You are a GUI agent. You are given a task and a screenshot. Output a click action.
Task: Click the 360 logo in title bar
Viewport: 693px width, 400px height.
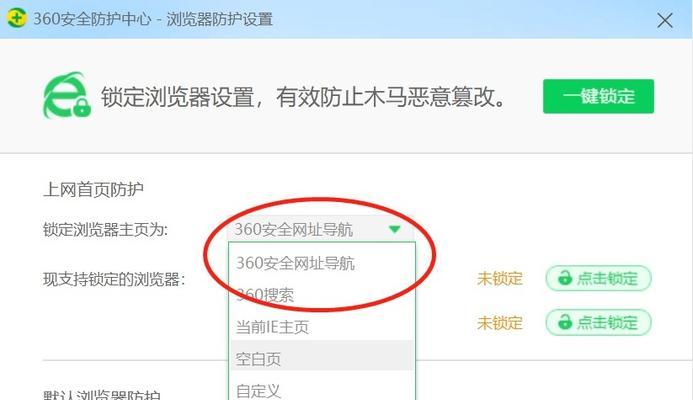click(16, 18)
